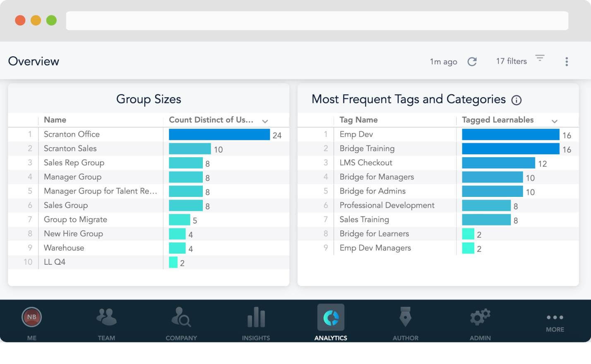This screenshot has height=364, width=591.
Task: Select the Scranton Office group row
Action: pyautogui.click(x=149, y=134)
